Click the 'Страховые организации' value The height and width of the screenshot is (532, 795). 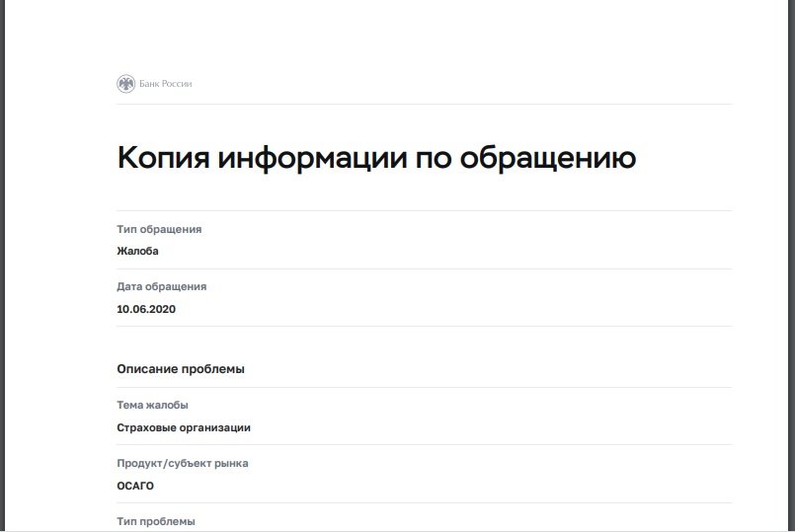pyautogui.click(x=184, y=427)
